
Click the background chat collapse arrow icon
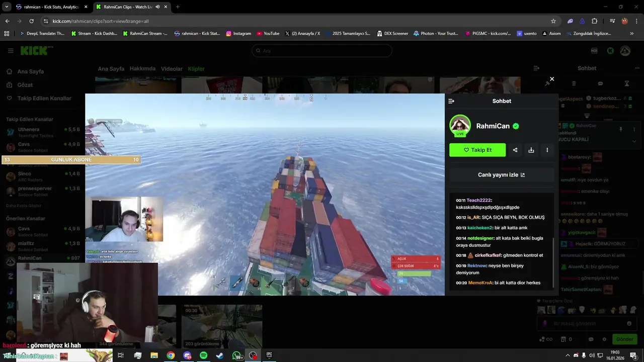pos(536,68)
